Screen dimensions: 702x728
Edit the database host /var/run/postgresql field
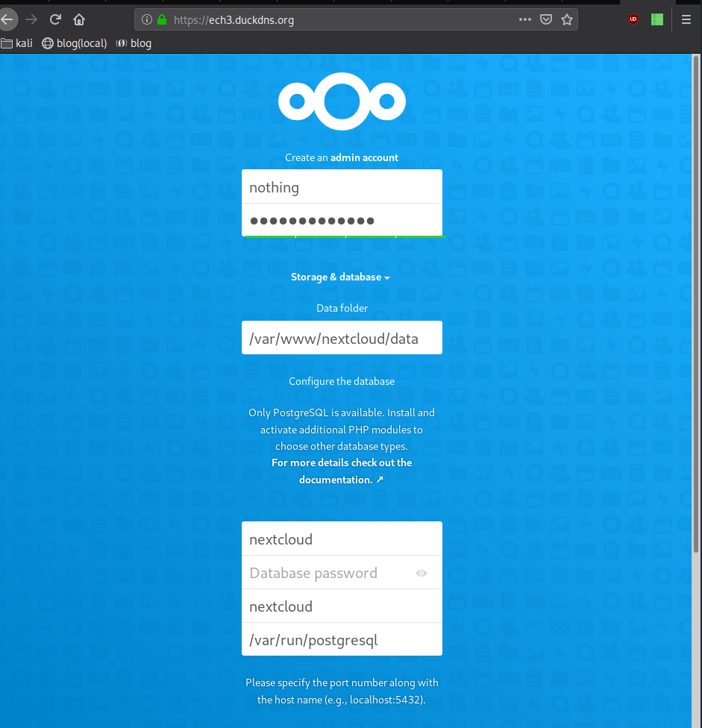tap(342, 639)
